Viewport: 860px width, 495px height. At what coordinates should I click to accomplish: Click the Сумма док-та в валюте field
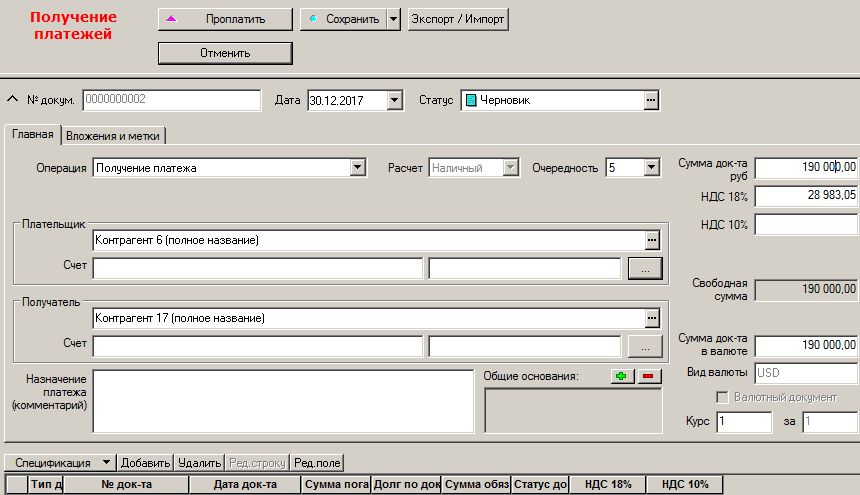806,345
